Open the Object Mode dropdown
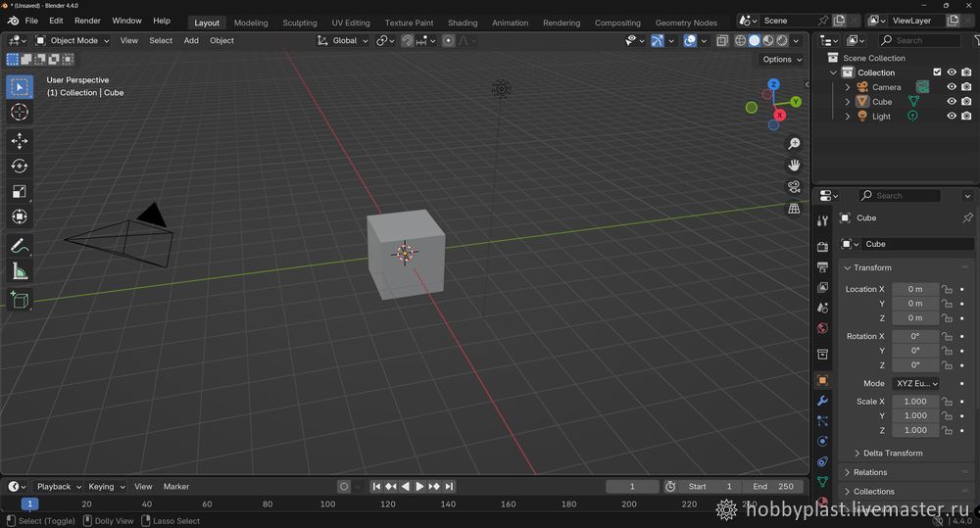The height and width of the screenshot is (528, 980). [73, 40]
